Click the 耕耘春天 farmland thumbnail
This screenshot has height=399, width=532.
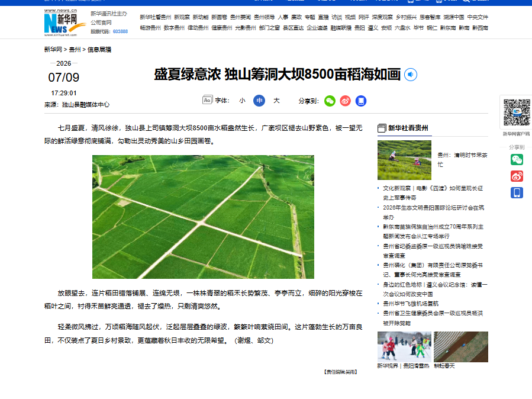(x=461, y=347)
